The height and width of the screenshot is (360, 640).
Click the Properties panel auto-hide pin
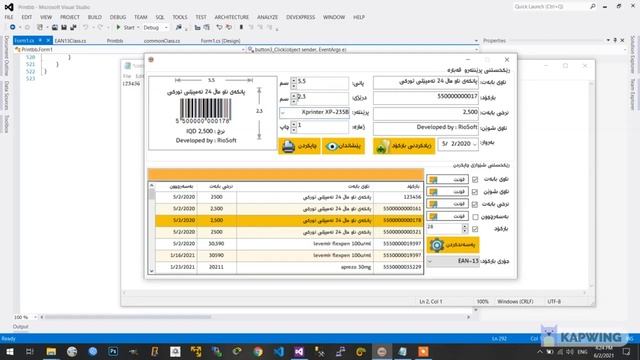(x=615, y=40)
